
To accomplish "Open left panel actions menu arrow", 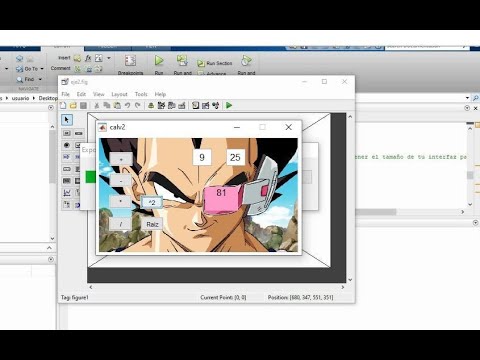I will (x=51, y=108).
